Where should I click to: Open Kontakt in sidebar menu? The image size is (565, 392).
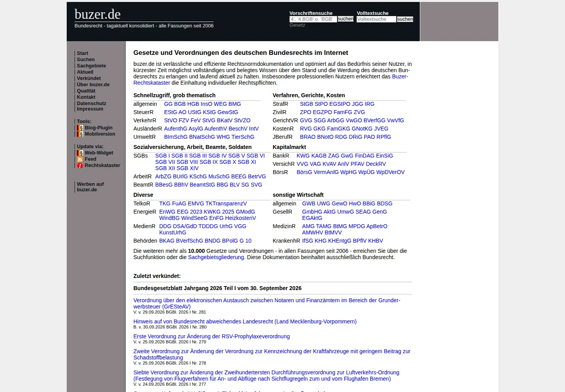click(86, 97)
